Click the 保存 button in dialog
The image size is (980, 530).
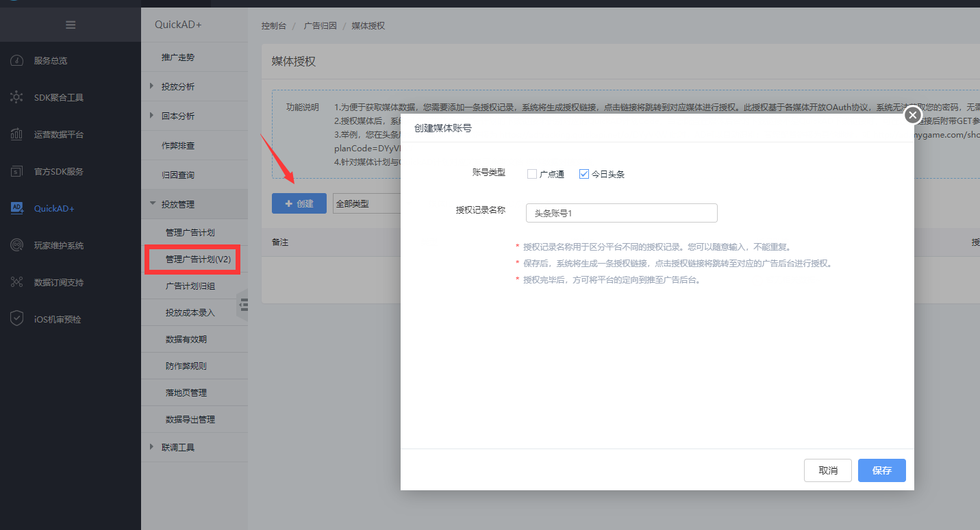click(x=882, y=470)
